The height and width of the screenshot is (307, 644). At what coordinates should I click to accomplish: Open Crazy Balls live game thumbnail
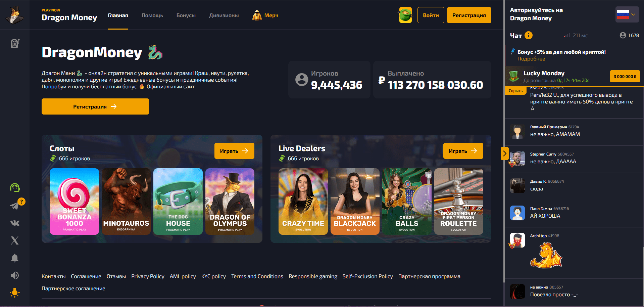[x=407, y=202]
